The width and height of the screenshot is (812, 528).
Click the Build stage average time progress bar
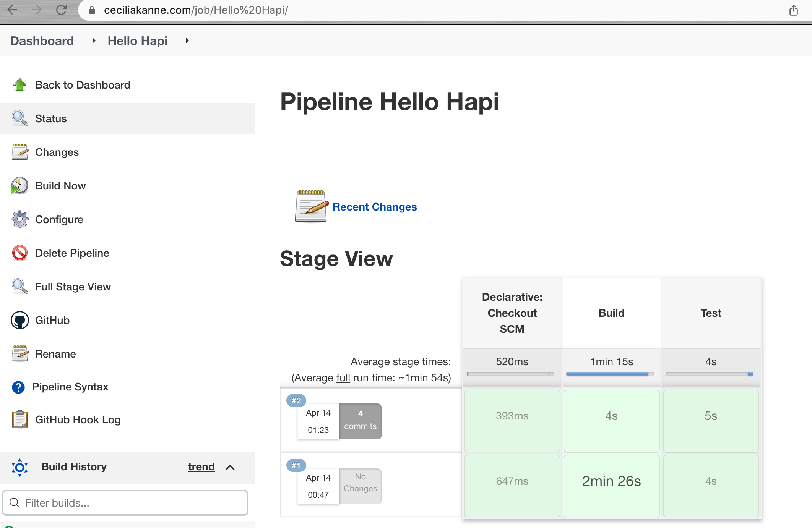(x=610, y=374)
